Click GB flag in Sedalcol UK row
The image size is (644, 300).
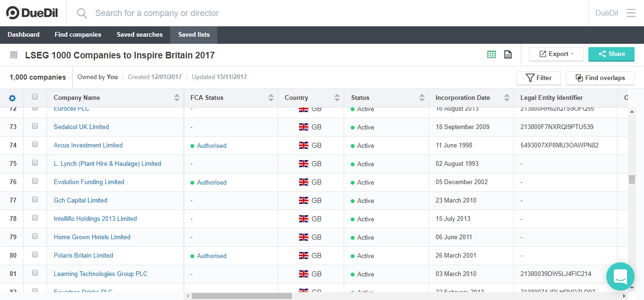point(304,127)
